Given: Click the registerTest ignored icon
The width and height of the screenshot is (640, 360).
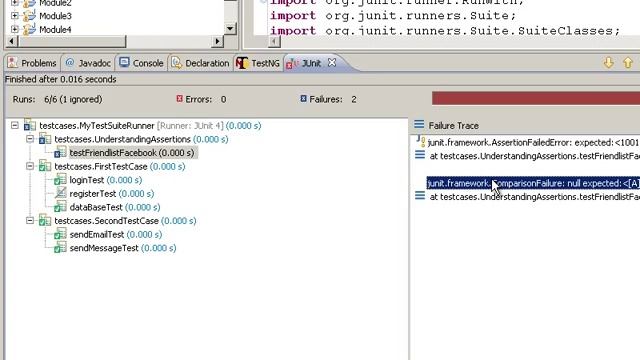Looking at the screenshot, I should (x=60, y=193).
